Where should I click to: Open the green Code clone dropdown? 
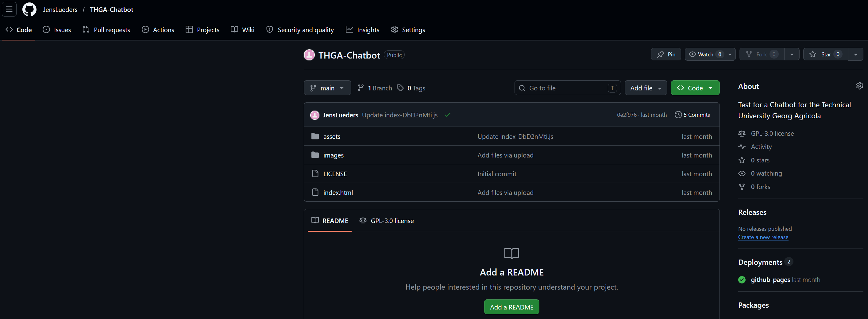pos(695,88)
